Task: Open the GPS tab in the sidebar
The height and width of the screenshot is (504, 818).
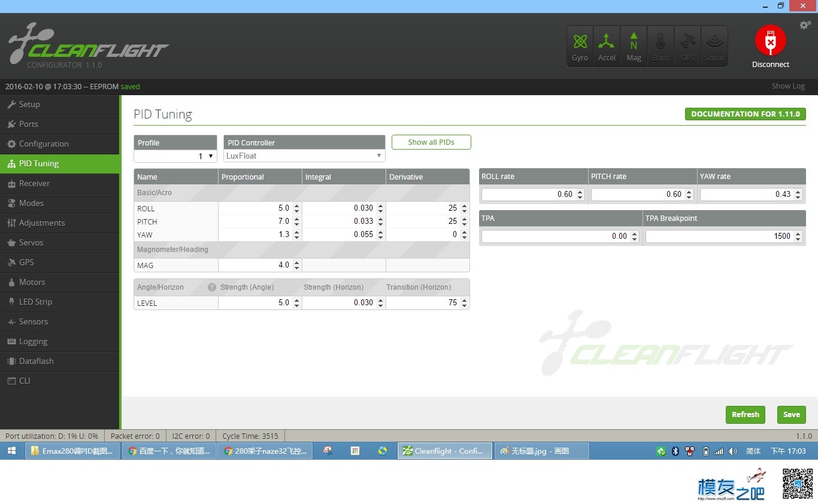Action: tap(60, 262)
